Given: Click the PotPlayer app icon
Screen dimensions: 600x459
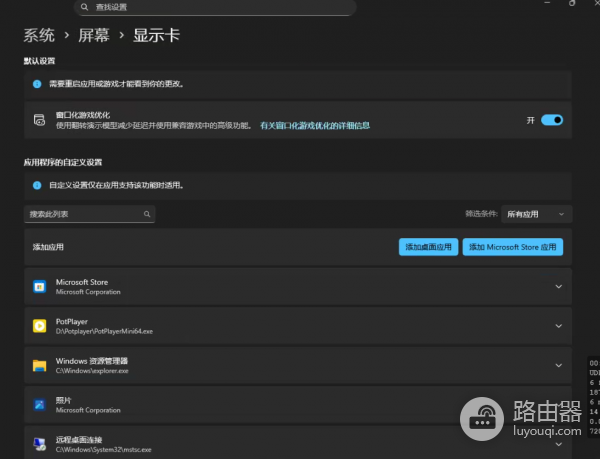Looking at the screenshot, I should point(39,326).
